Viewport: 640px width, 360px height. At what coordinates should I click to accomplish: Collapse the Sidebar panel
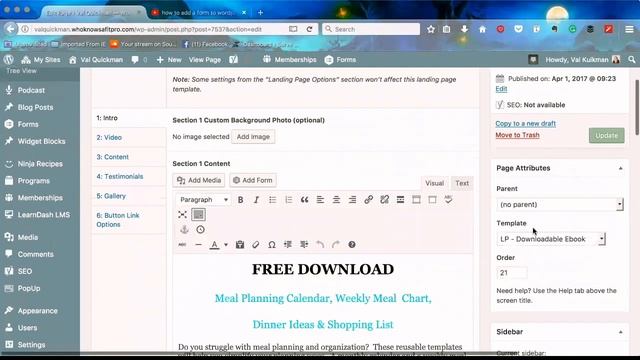620,332
